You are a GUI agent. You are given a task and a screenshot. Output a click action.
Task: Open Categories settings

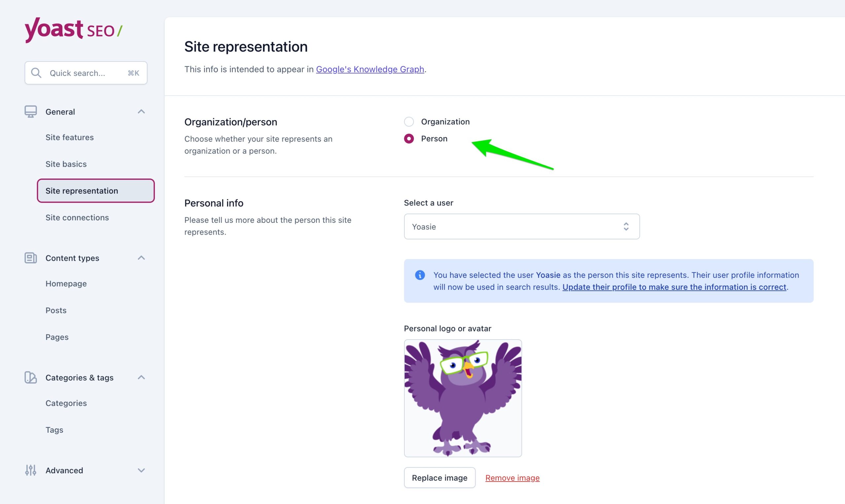pos(66,403)
